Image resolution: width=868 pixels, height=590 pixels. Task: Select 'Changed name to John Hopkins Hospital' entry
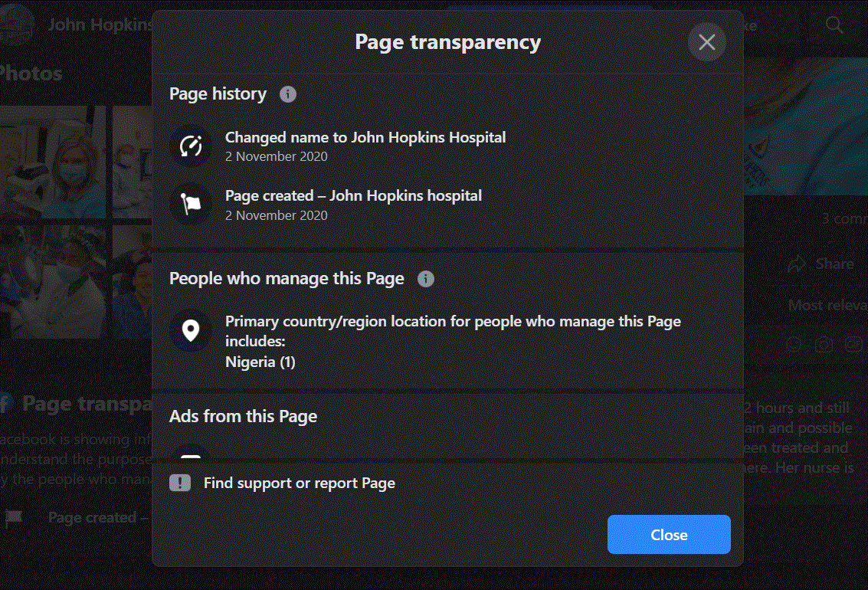[365, 137]
